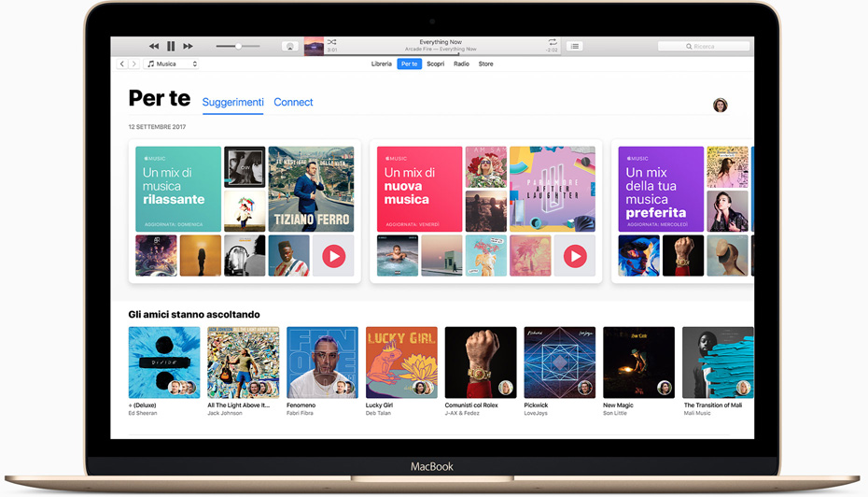Image resolution: width=868 pixels, height=497 pixels.
Task: Open Comunisti col Rolex album cover
Action: tap(481, 362)
